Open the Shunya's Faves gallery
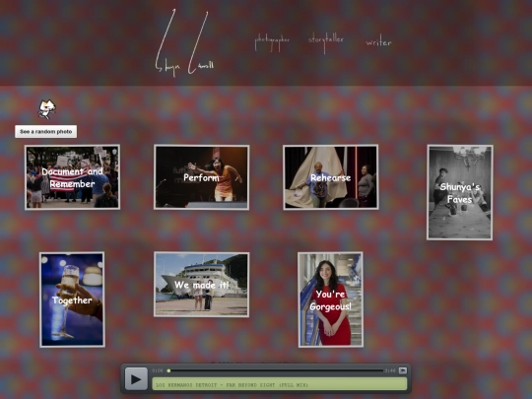Image resolution: width=532 pixels, height=399 pixels. click(x=460, y=192)
